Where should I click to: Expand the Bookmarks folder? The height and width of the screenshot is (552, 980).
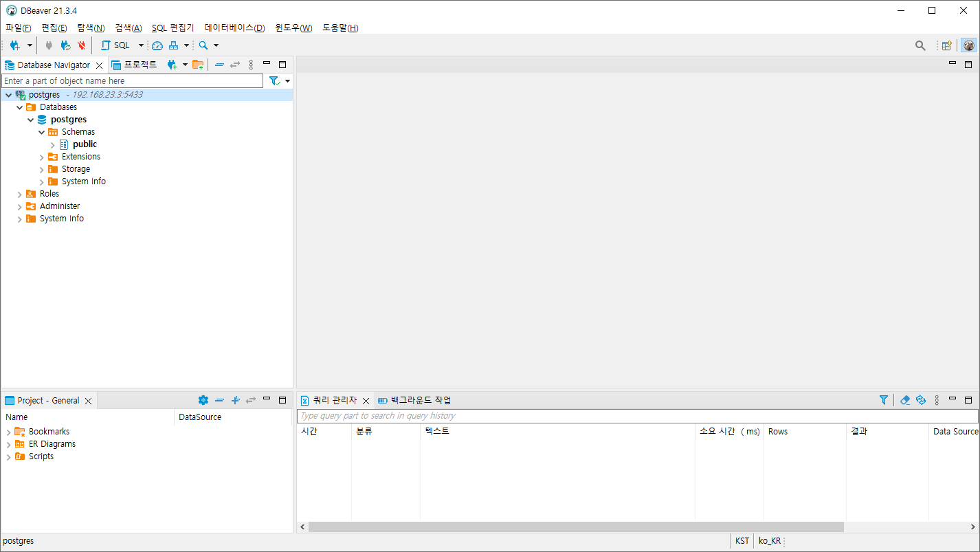click(x=8, y=432)
